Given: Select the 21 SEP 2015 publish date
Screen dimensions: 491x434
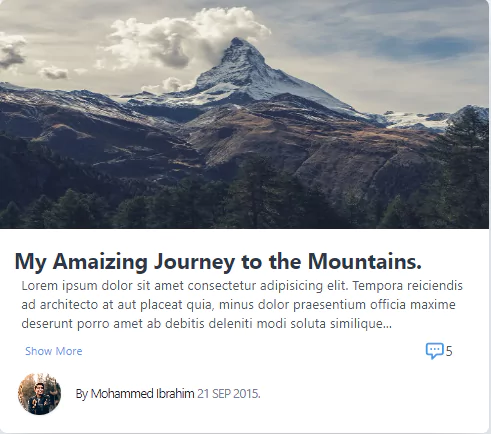Looking at the screenshot, I should pyautogui.click(x=229, y=394).
